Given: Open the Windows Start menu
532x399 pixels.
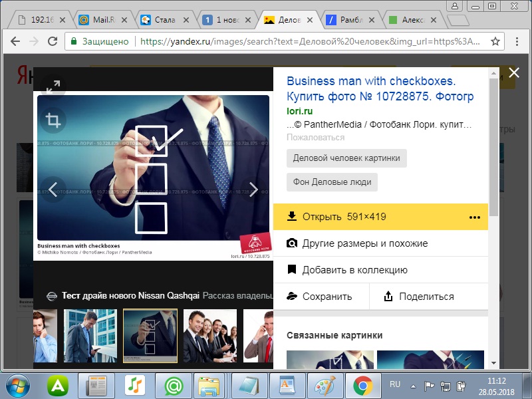Looking at the screenshot, I should 18,386.
